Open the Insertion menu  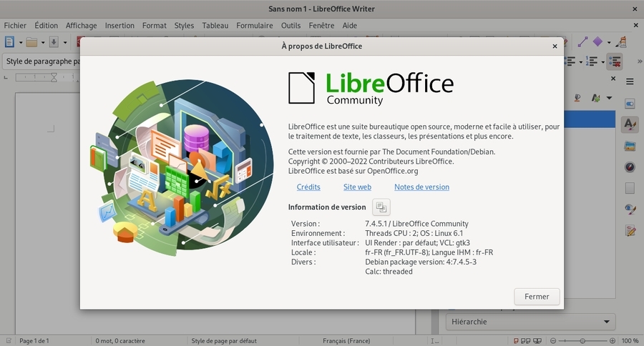coord(119,26)
